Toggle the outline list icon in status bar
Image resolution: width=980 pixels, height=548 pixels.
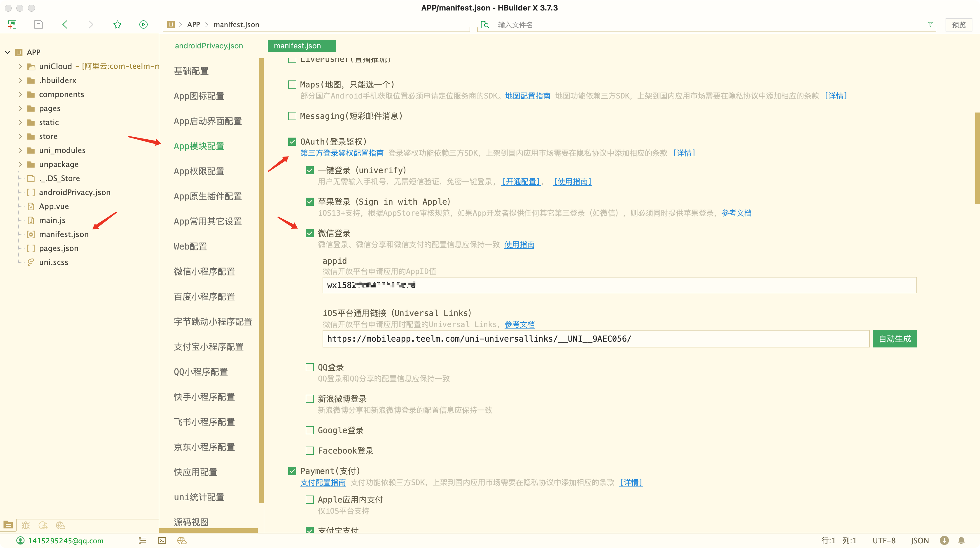(x=142, y=540)
